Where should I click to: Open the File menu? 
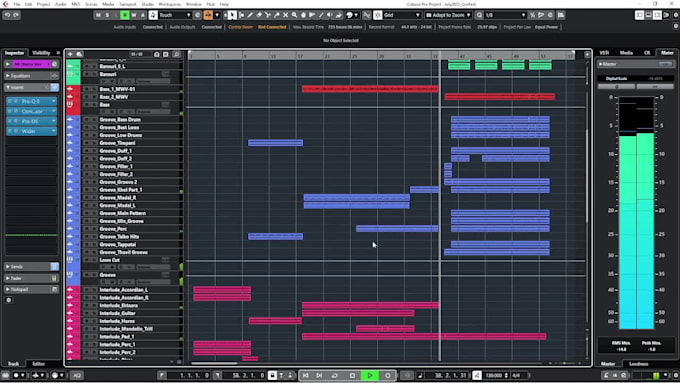[16, 4]
